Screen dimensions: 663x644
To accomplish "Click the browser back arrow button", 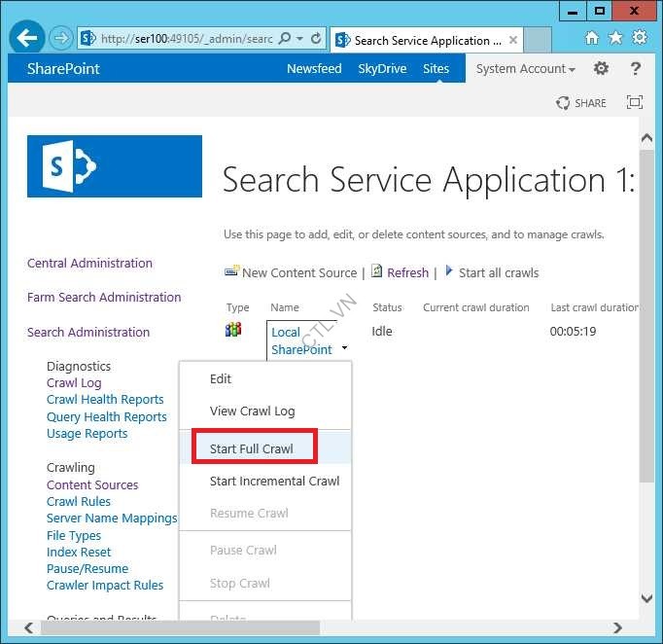I will (27, 39).
